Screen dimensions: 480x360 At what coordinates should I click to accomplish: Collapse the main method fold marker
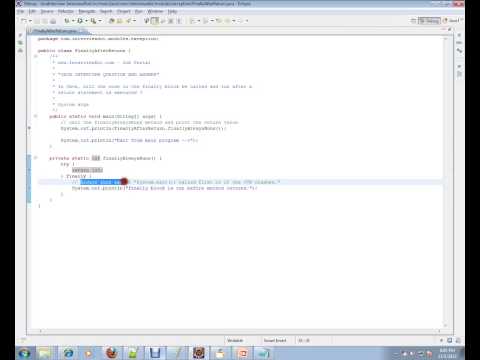point(36,116)
